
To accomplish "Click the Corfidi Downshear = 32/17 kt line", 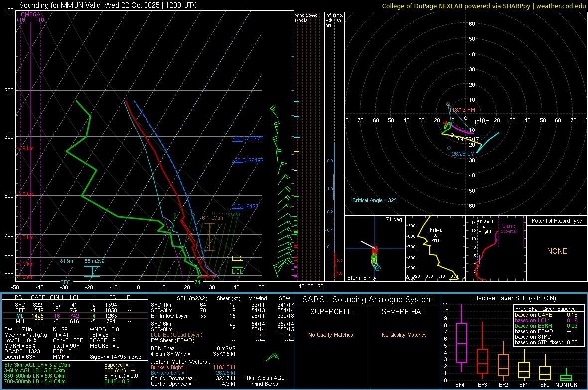I will point(193,378).
